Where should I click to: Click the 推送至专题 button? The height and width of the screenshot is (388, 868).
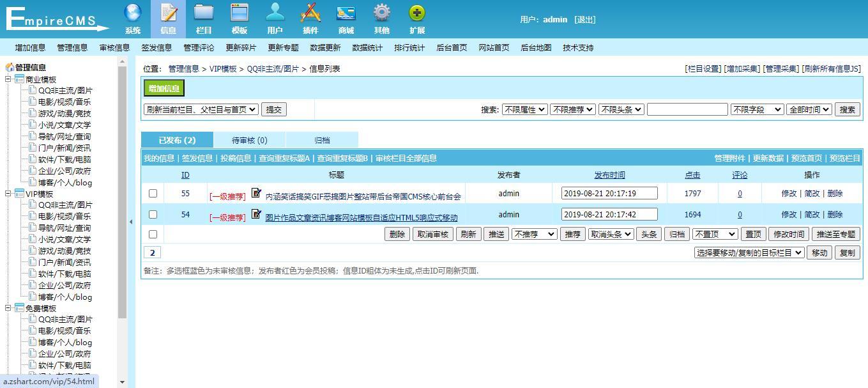[836, 234]
